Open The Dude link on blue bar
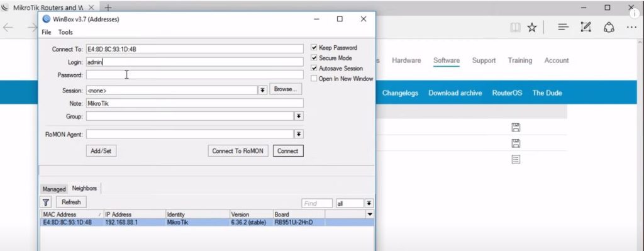This screenshot has height=251, width=644. (x=547, y=93)
